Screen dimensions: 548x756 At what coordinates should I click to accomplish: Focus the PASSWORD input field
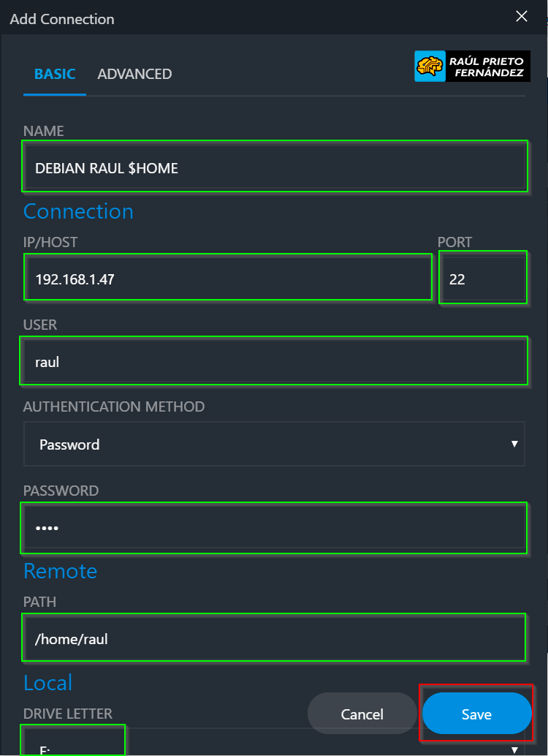point(275,528)
